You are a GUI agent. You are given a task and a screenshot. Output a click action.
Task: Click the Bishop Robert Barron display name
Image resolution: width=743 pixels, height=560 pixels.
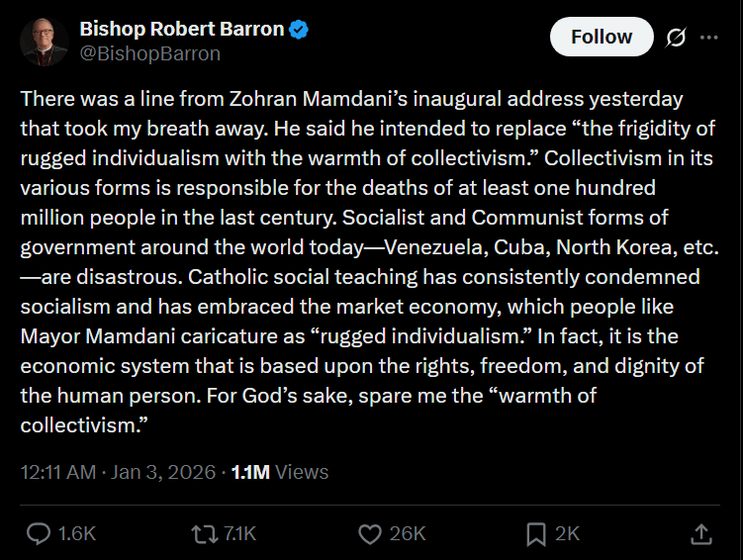pos(181,30)
